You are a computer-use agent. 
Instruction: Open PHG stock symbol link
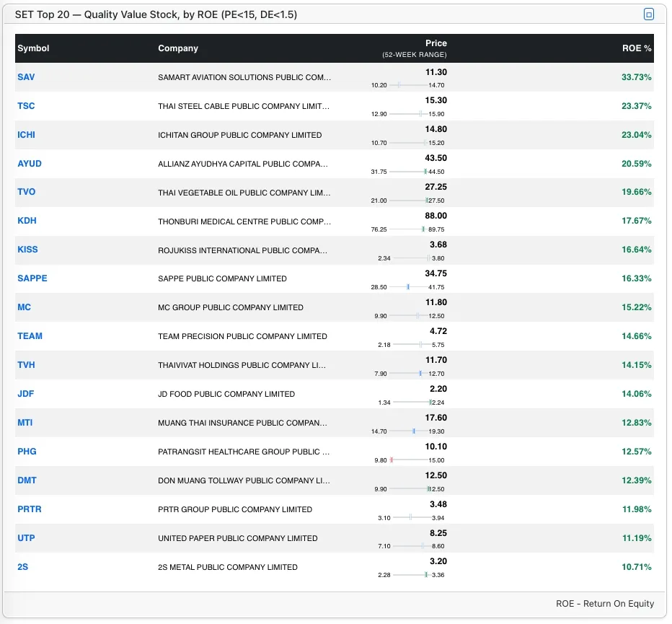(x=27, y=451)
